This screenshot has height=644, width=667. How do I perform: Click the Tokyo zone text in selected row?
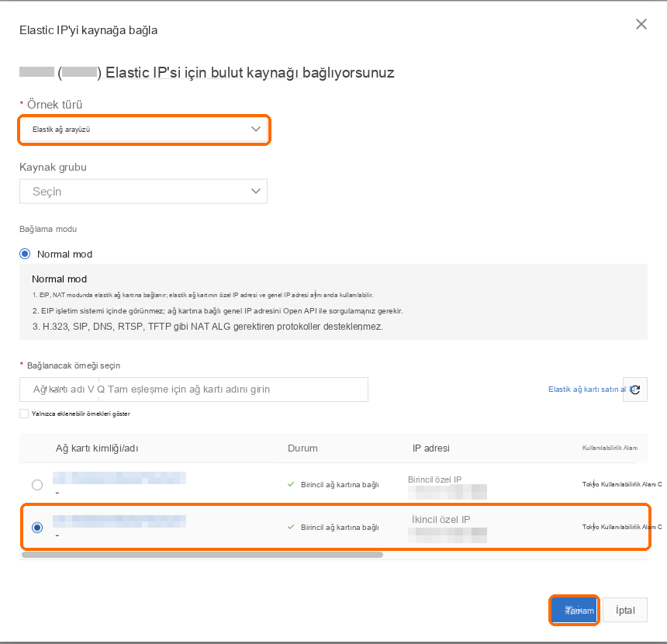622,527
